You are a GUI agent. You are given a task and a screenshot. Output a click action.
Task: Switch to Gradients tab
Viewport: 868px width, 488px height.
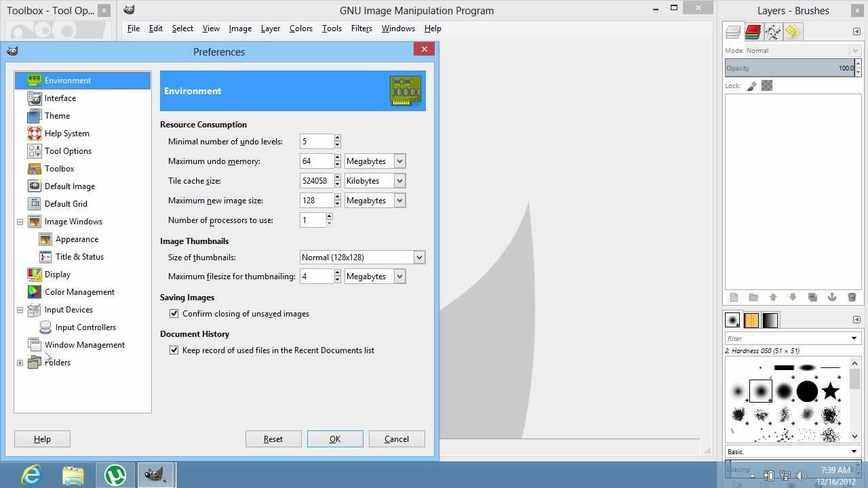point(770,320)
